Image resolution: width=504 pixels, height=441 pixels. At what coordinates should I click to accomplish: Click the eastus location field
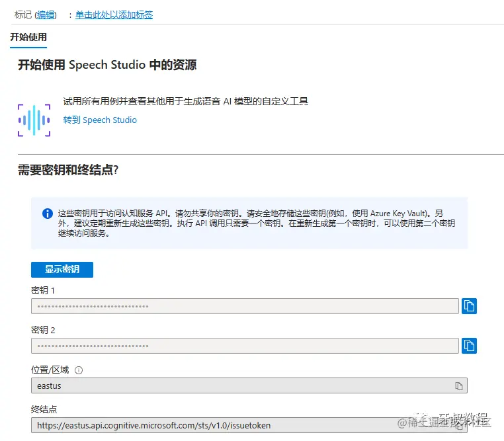pos(249,385)
